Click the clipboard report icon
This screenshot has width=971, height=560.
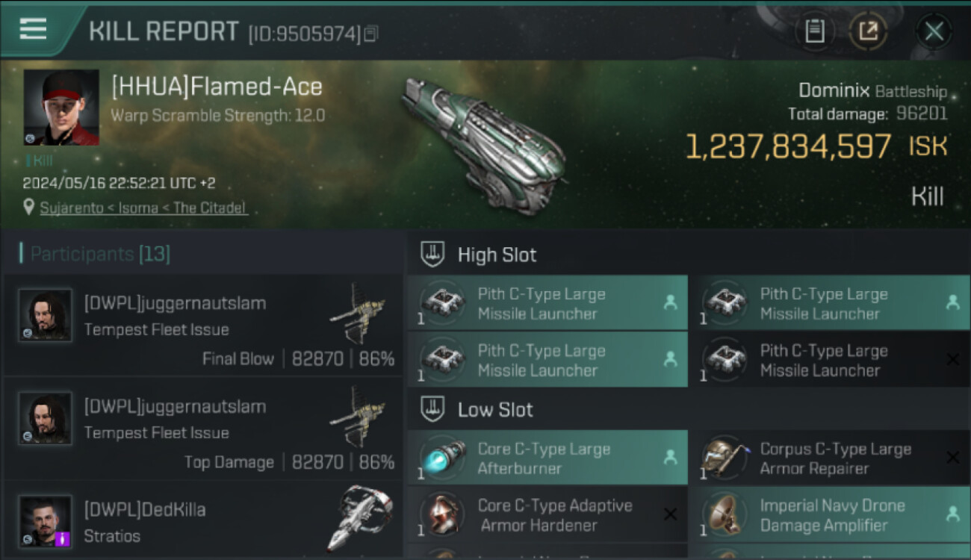[815, 31]
